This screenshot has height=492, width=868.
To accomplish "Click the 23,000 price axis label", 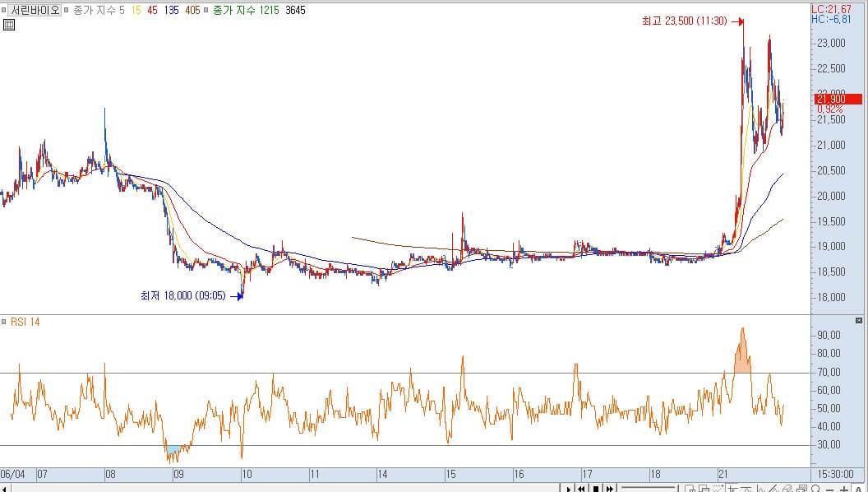I will [x=831, y=44].
